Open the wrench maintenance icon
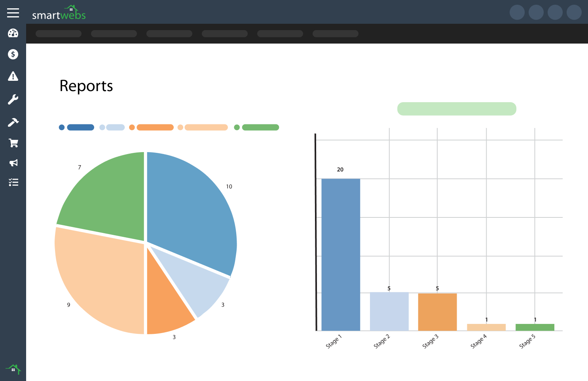588x381 pixels. (x=13, y=99)
